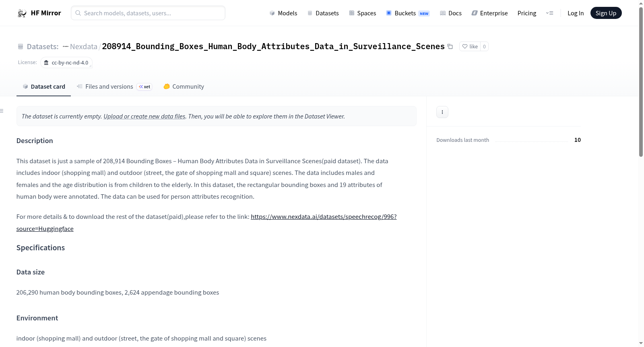644x347 pixels.
Task: Open the Docs page
Action: coord(451,13)
